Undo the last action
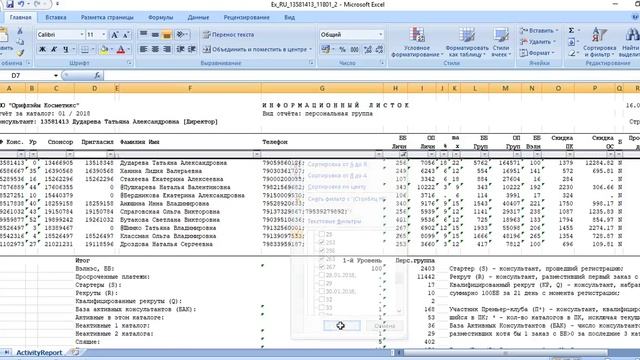The width and height of the screenshot is (640, 360). click(x=21, y=4)
